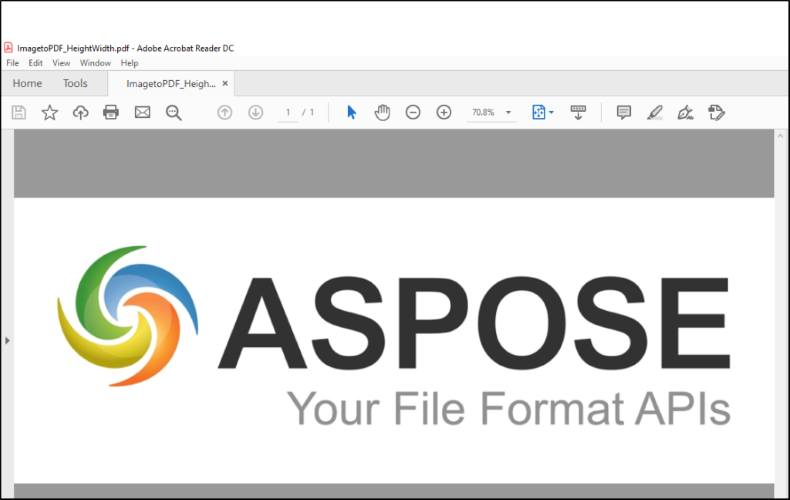Select the highlight text pen tool

pyautogui.click(x=655, y=113)
